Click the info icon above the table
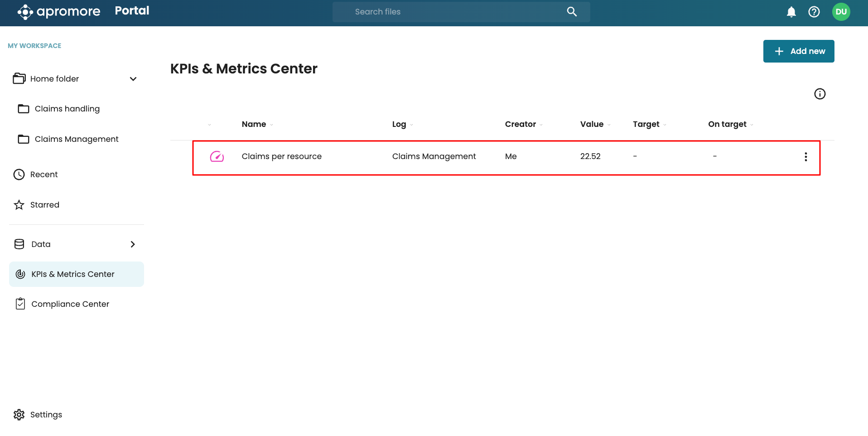 (x=820, y=94)
